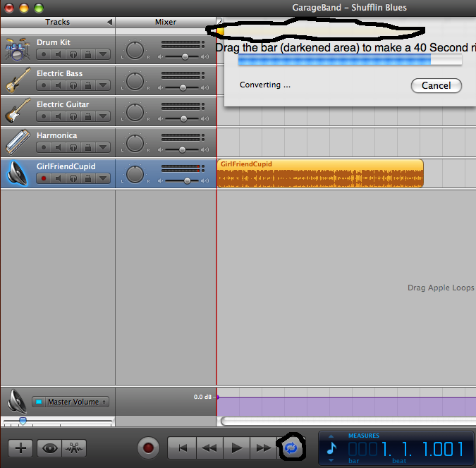Toggle the Master Volume automation enable square
476x468 pixels.
click(39, 402)
